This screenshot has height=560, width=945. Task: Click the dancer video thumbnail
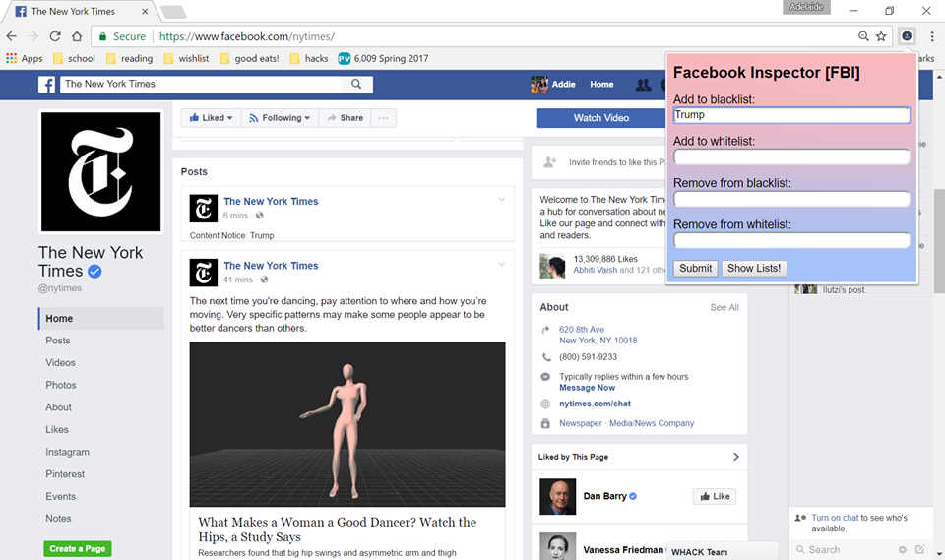click(347, 424)
